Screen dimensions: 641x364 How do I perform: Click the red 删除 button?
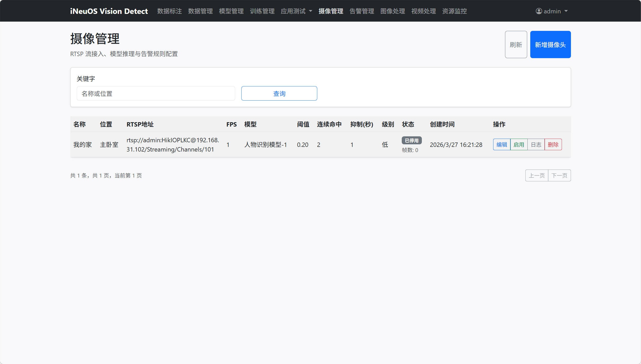point(553,145)
